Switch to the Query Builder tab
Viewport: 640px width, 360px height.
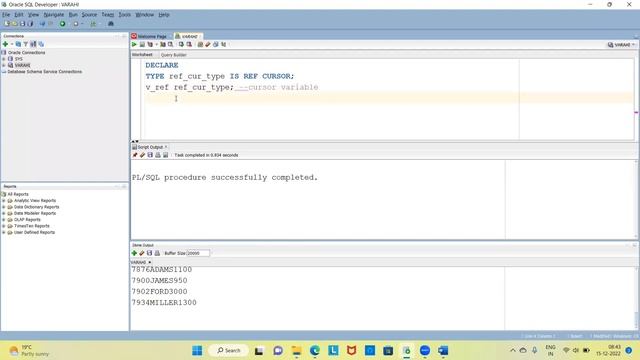173,55
